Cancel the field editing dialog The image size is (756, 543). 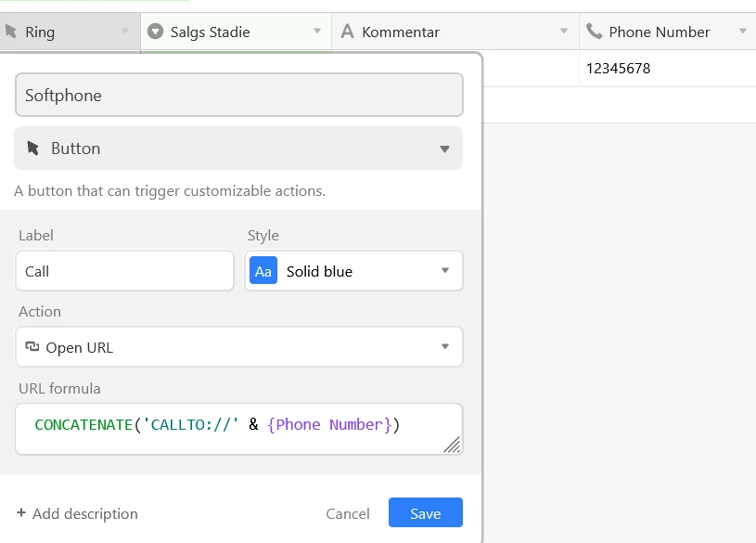(x=348, y=513)
